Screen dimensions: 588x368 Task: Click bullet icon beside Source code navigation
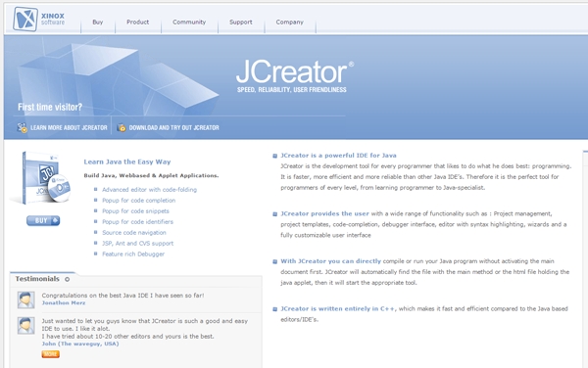(x=96, y=232)
